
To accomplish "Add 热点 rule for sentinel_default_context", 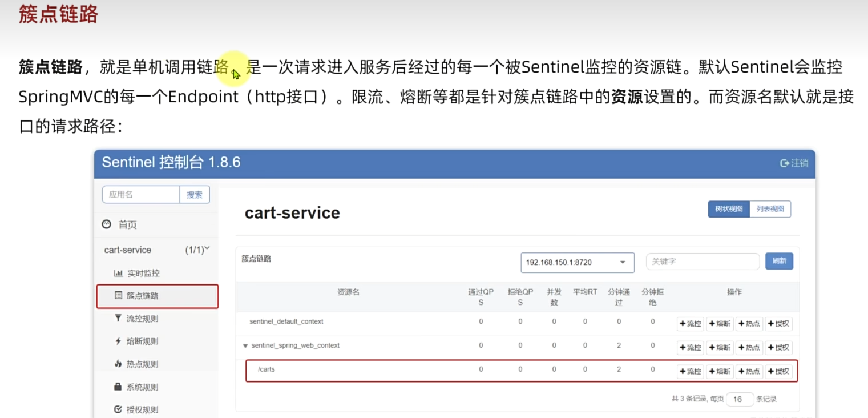I will 749,324.
